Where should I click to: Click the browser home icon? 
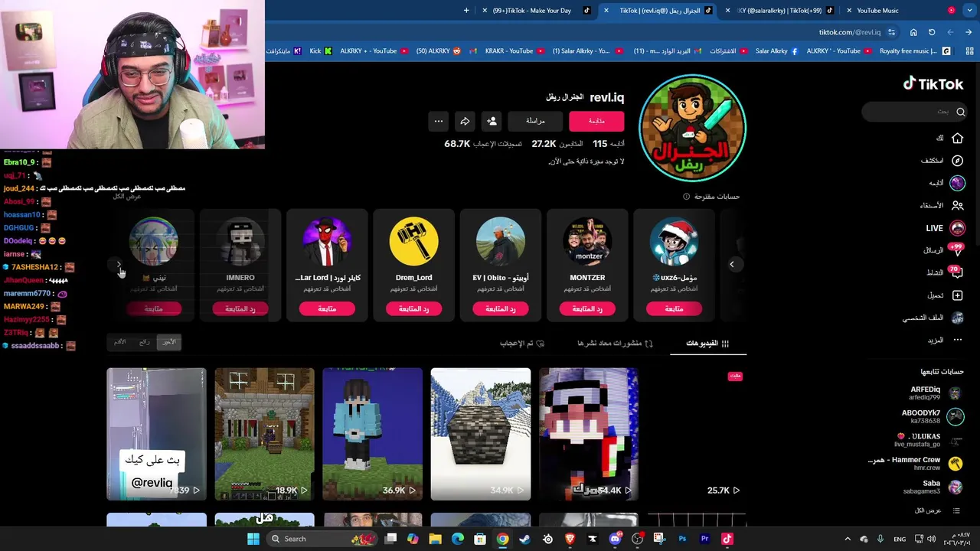pyautogui.click(x=913, y=32)
